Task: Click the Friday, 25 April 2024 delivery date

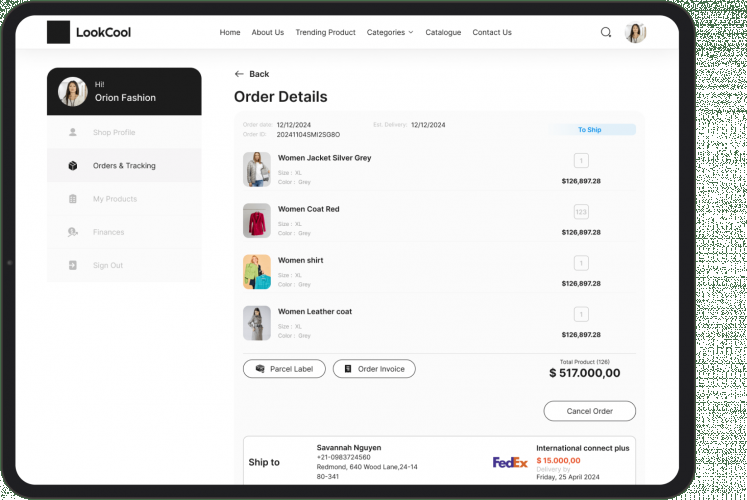Action: [x=568, y=477]
